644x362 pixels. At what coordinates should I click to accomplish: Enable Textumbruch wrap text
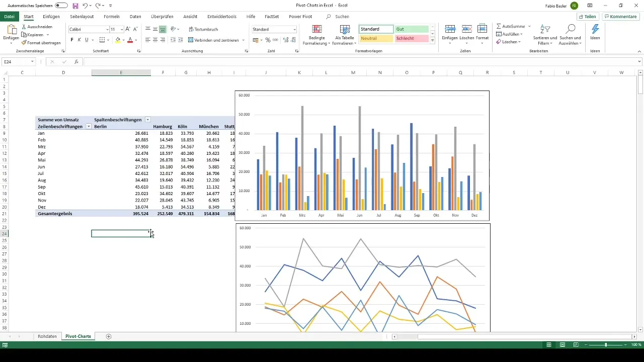(x=203, y=29)
